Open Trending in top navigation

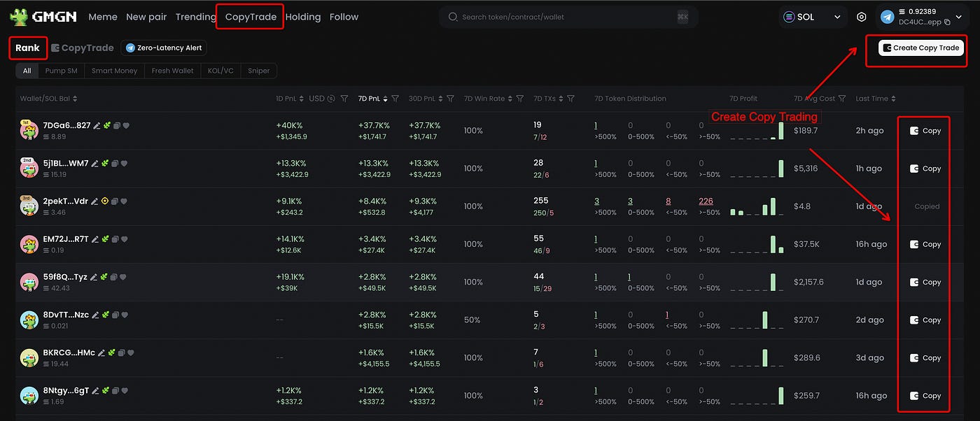(195, 17)
